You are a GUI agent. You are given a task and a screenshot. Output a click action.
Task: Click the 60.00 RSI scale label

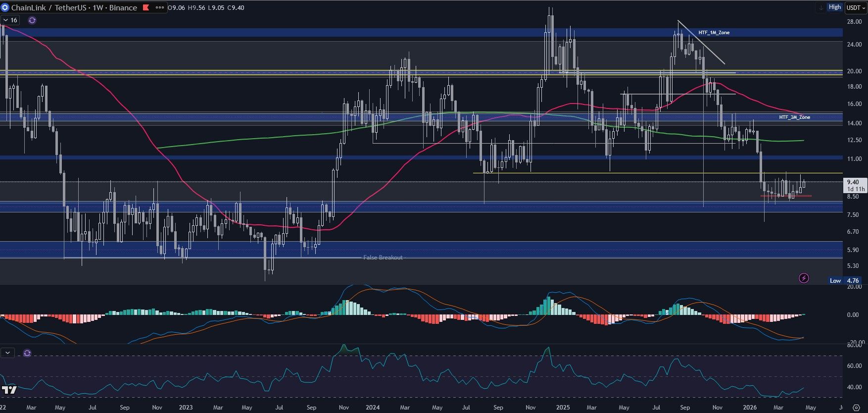tap(854, 366)
